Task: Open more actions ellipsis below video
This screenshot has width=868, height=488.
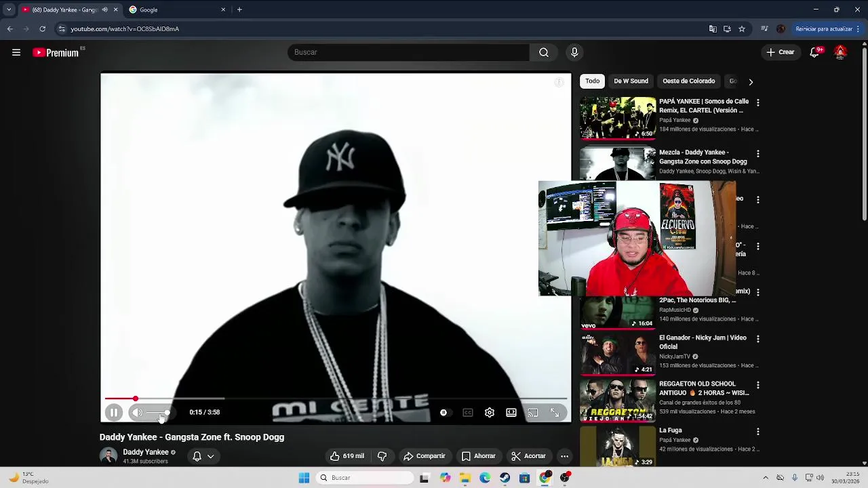Action: click(x=564, y=456)
